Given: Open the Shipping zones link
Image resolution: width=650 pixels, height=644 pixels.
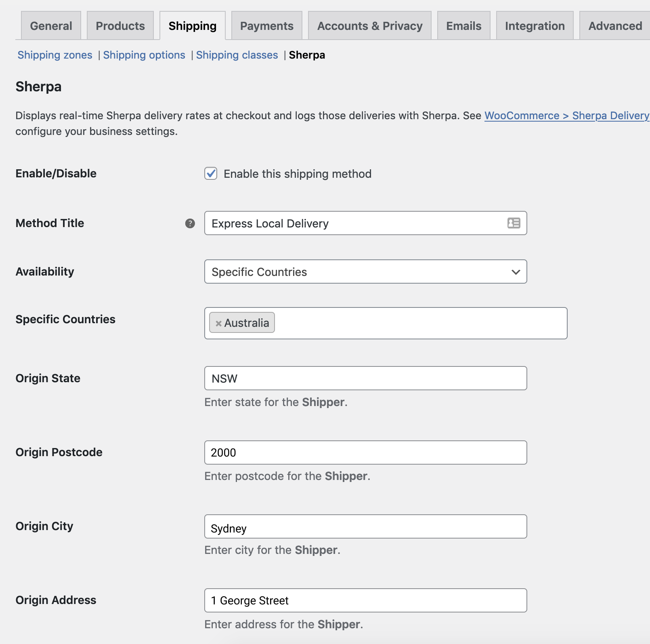Looking at the screenshot, I should click(x=55, y=55).
